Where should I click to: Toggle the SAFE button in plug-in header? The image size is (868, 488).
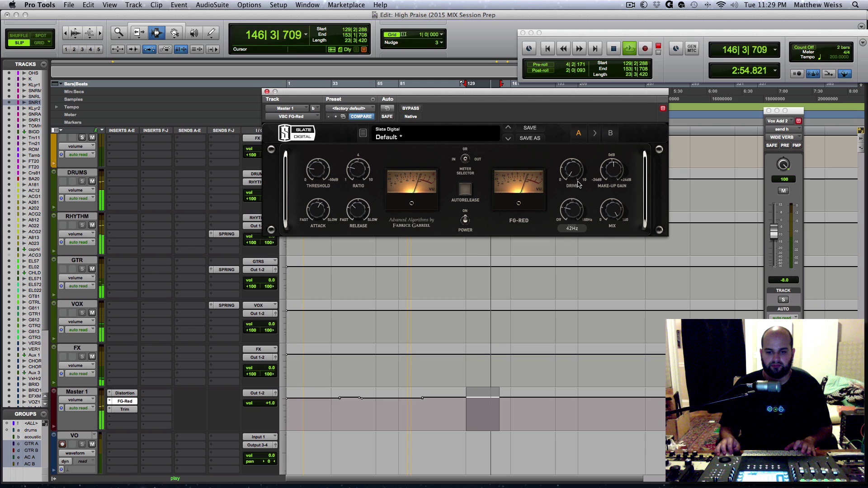(387, 117)
